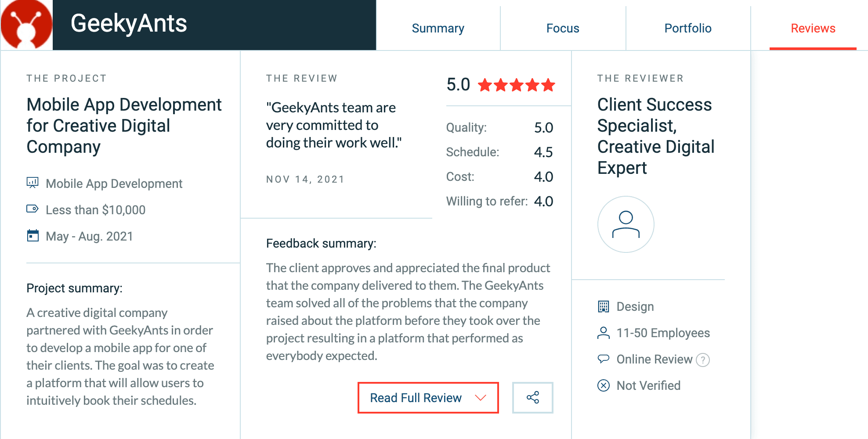868x439 pixels.
Task: Go to the Portfolio tab
Action: (687, 29)
